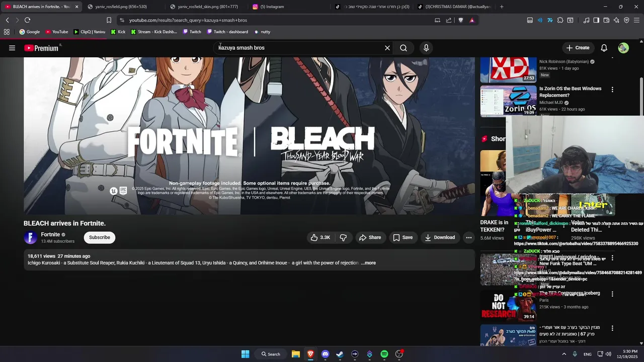Open YouTube notifications bell

click(x=604, y=48)
